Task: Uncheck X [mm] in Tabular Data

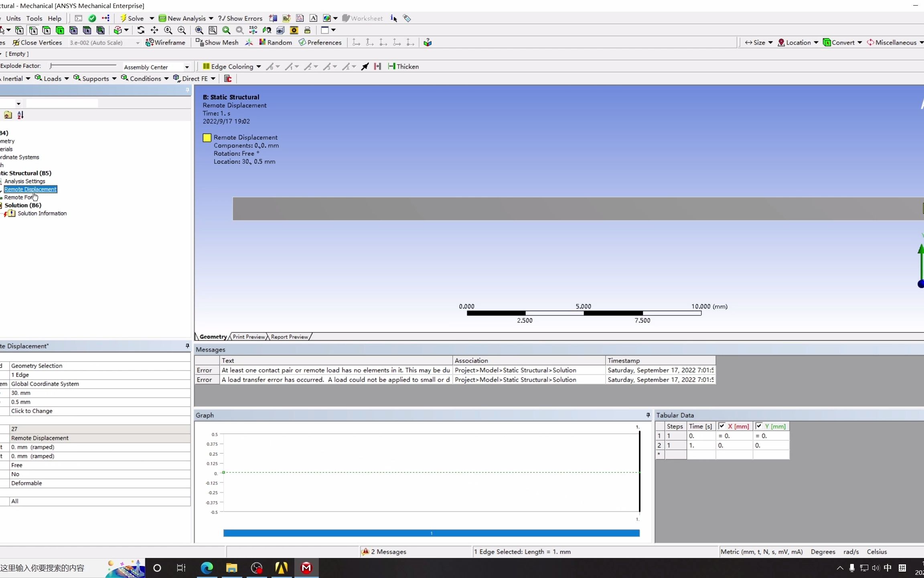Action: coord(721,426)
